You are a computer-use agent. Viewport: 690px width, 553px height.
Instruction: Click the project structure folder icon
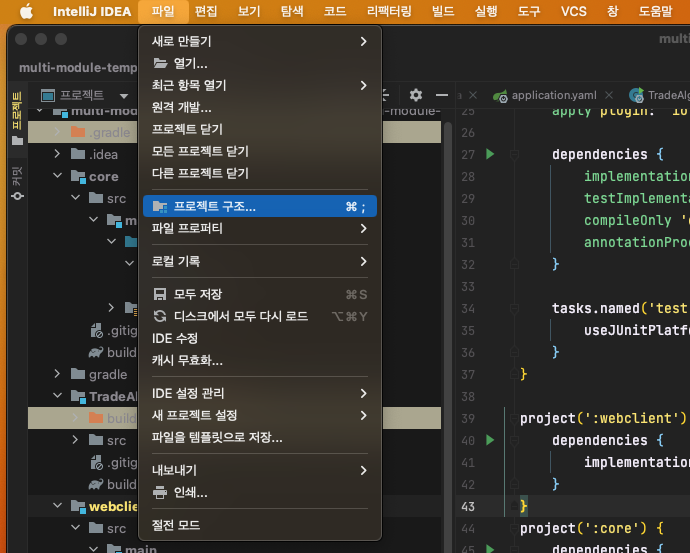(x=160, y=206)
